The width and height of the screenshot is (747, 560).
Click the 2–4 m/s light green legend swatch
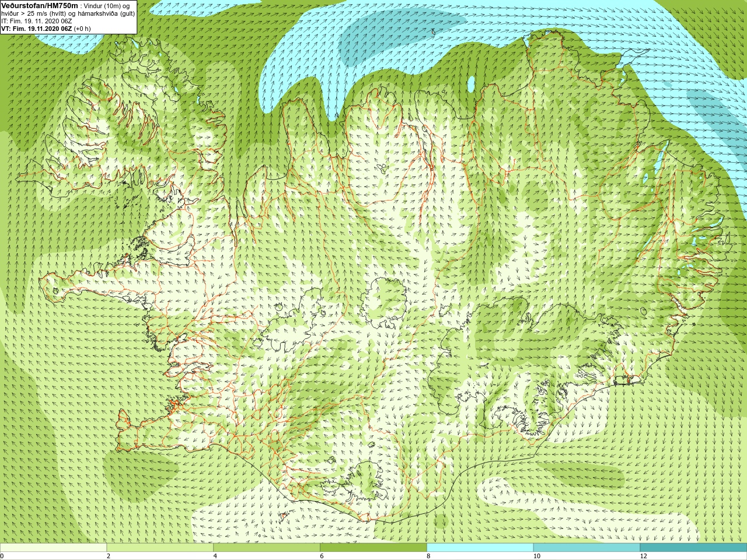point(160,548)
